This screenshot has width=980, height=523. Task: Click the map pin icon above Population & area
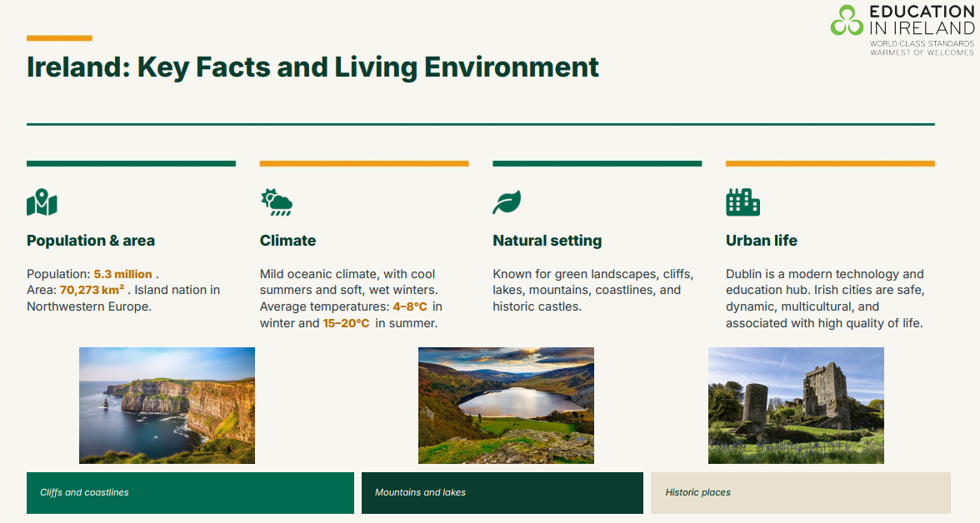pos(42,202)
